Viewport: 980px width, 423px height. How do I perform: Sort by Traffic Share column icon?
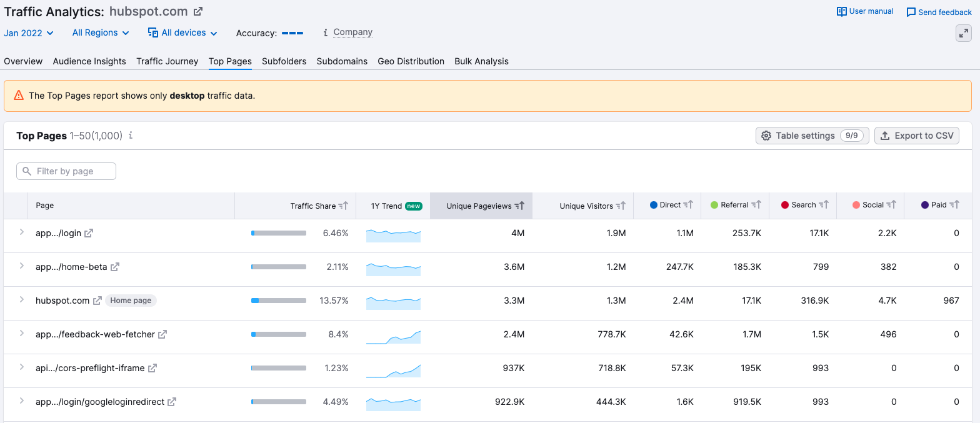(x=343, y=206)
